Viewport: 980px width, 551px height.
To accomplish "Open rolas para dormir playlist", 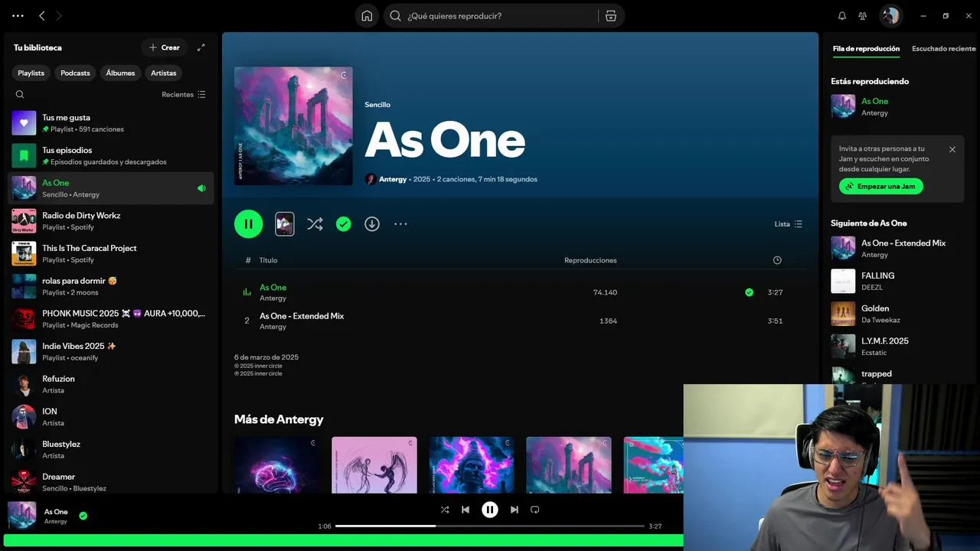I will pyautogui.click(x=111, y=286).
